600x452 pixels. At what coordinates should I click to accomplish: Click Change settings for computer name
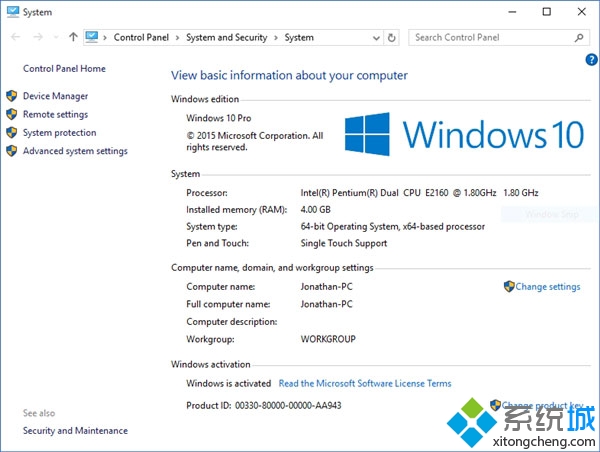click(548, 287)
